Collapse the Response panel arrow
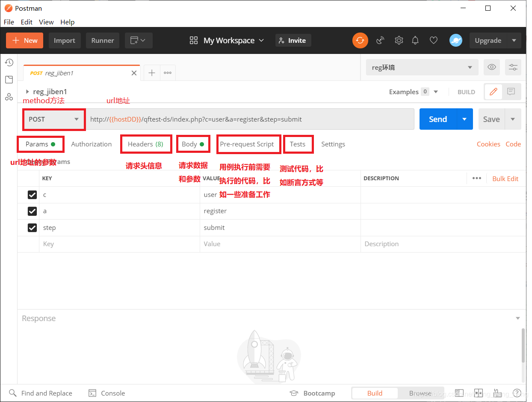The height and width of the screenshot is (402, 532). (518, 318)
